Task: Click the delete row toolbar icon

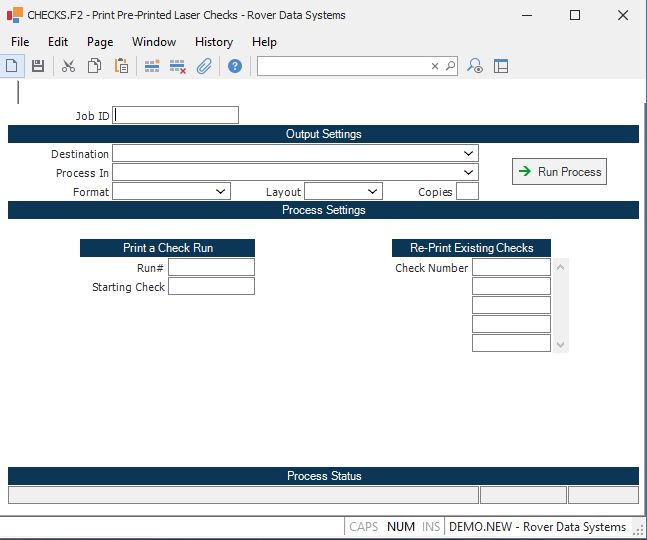Action: [178, 66]
